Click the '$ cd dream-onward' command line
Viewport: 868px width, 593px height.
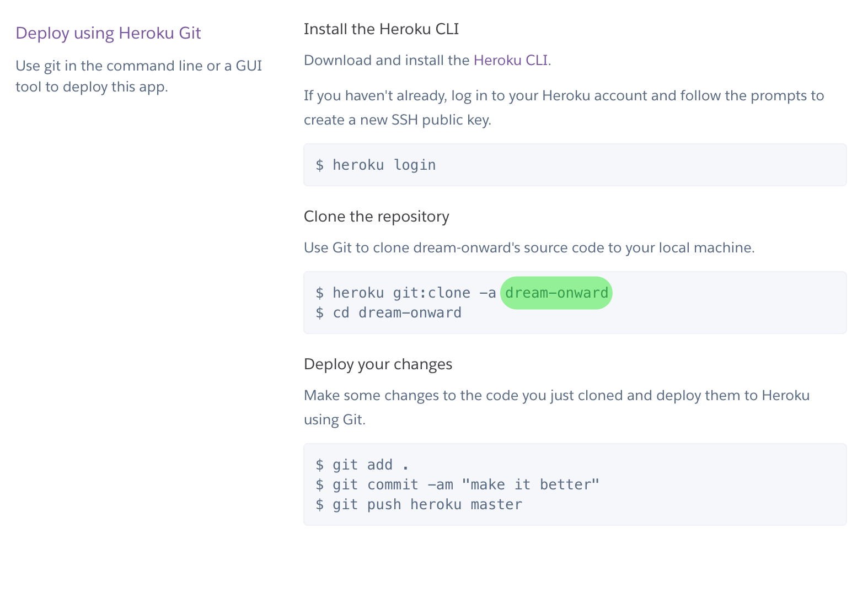[388, 312]
